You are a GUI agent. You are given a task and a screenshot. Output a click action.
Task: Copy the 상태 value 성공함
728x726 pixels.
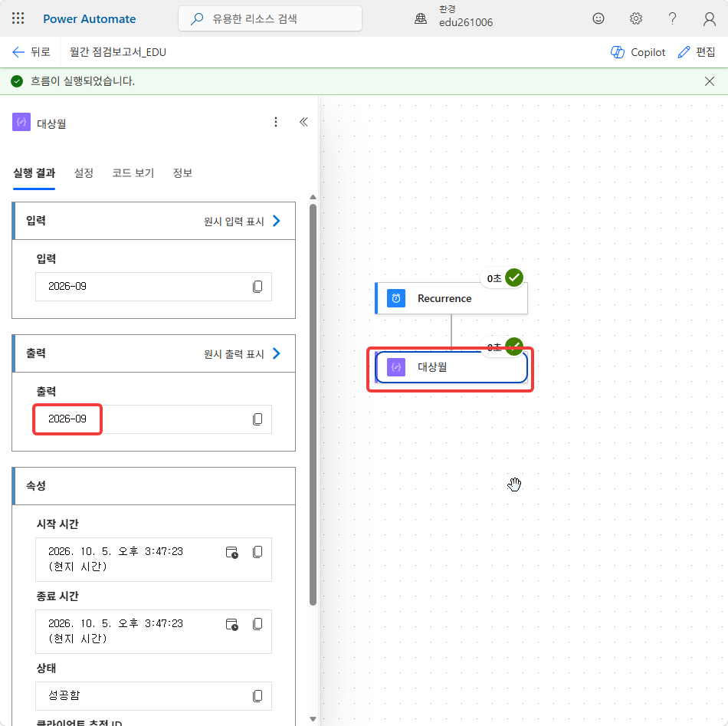tap(257, 696)
